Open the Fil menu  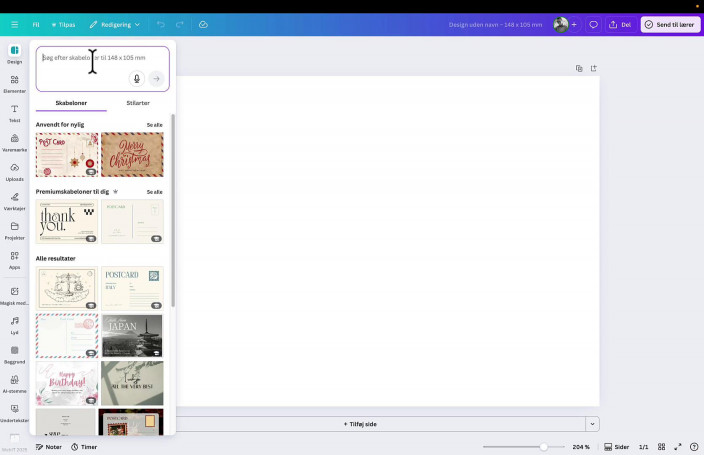coord(36,24)
